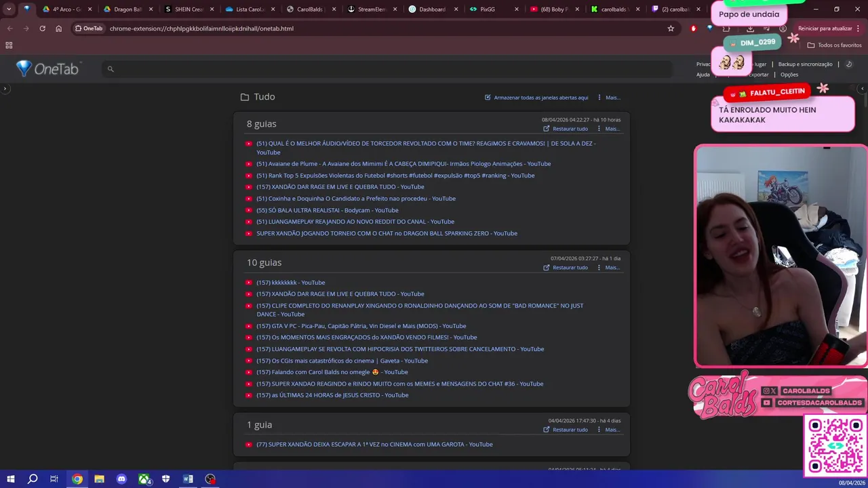
Task: Click the '10 guias' group title
Action: click(x=264, y=262)
